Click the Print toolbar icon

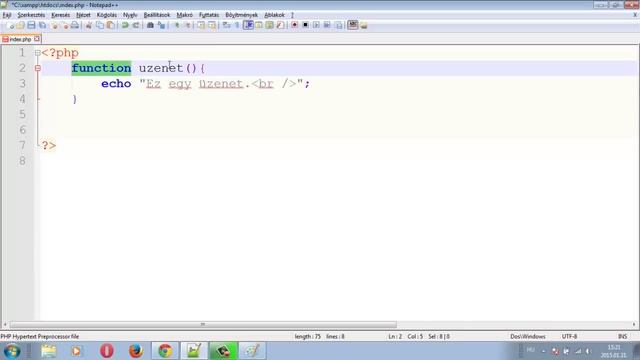[75, 25]
